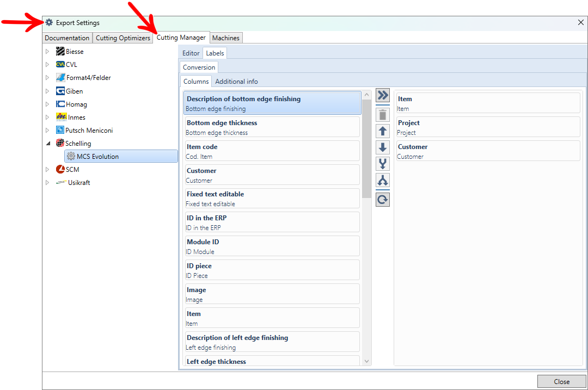Viewport: 588px width, 390px height.
Task: Select 'Fixed text editable' column
Action: (x=273, y=199)
